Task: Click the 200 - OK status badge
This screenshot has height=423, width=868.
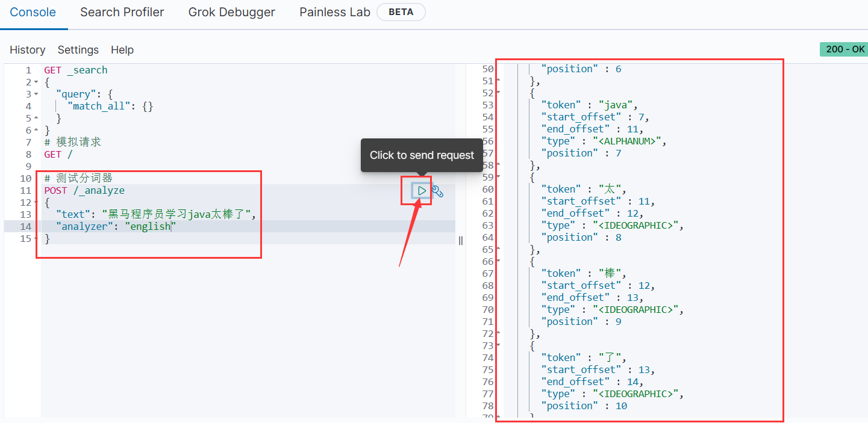Action: 843,49
